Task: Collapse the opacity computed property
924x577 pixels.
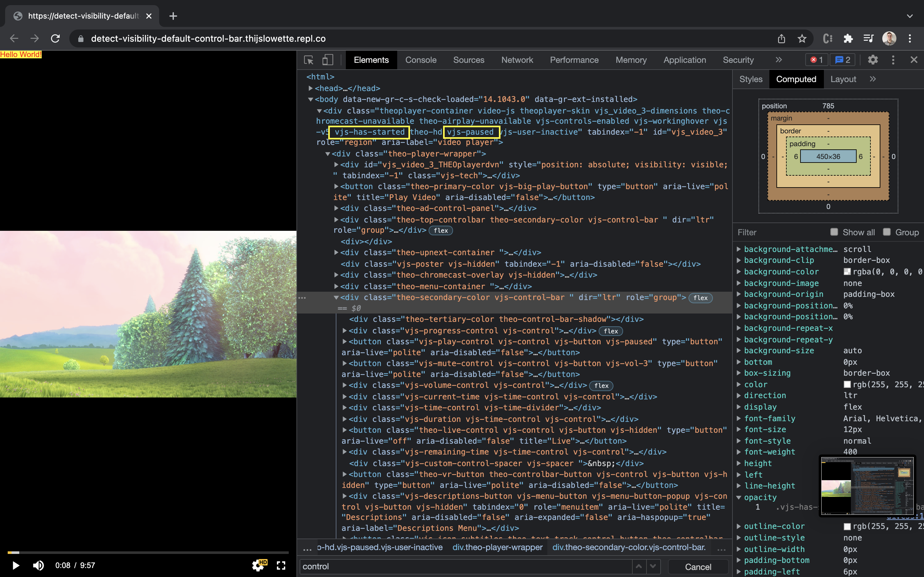Action: pyautogui.click(x=739, y=497)
